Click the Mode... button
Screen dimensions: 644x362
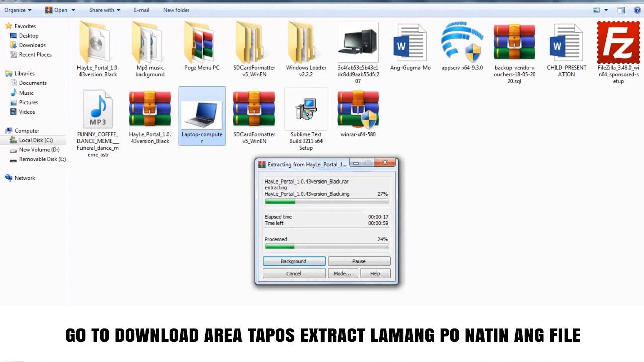[342, 274]
